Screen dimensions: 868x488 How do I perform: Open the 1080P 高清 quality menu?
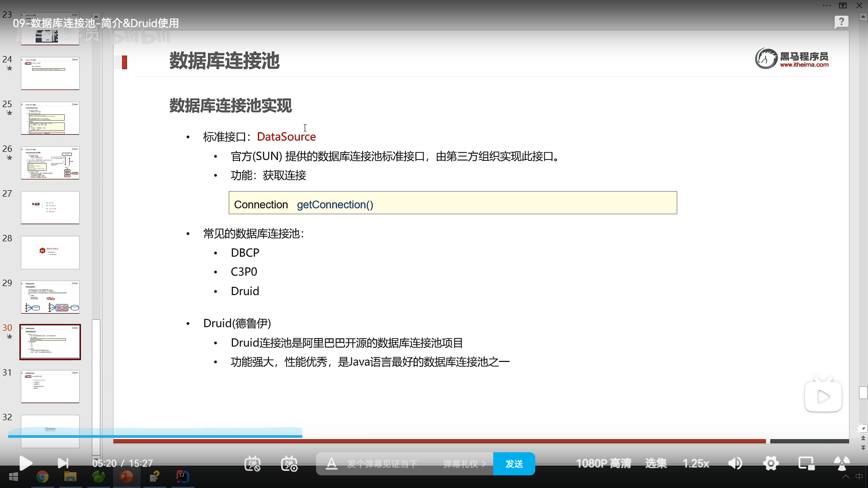tap(603, 464)
